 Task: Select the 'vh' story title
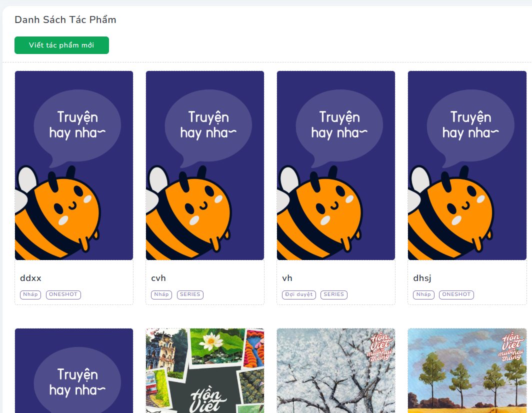[287, 278]
